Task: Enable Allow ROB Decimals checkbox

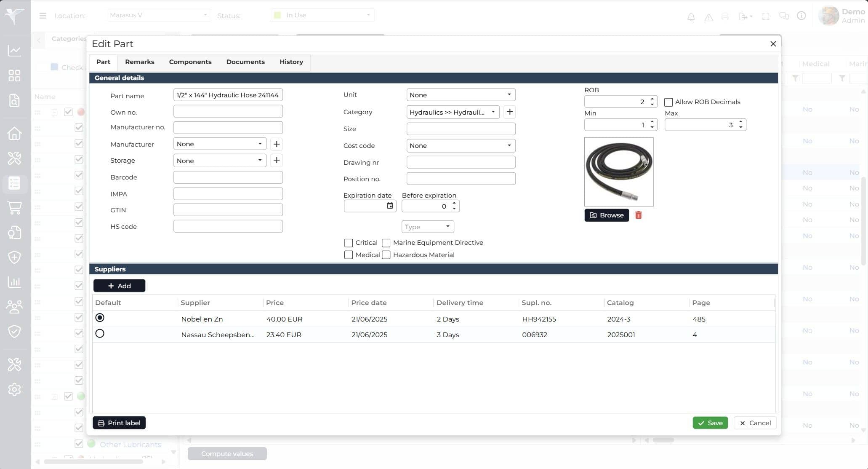Action: pos(668,102)
